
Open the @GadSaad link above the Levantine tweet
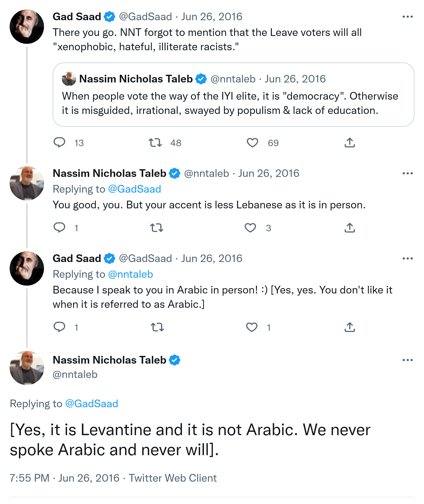(92, 403)
